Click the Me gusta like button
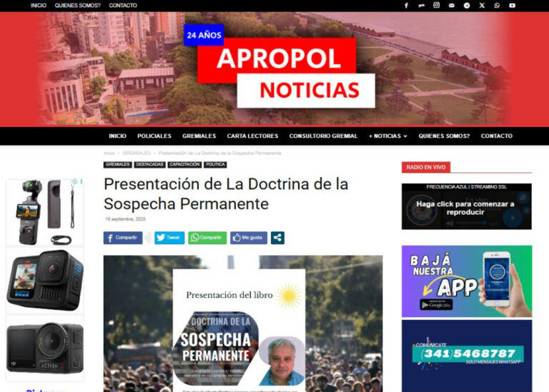 click(249, 238)
